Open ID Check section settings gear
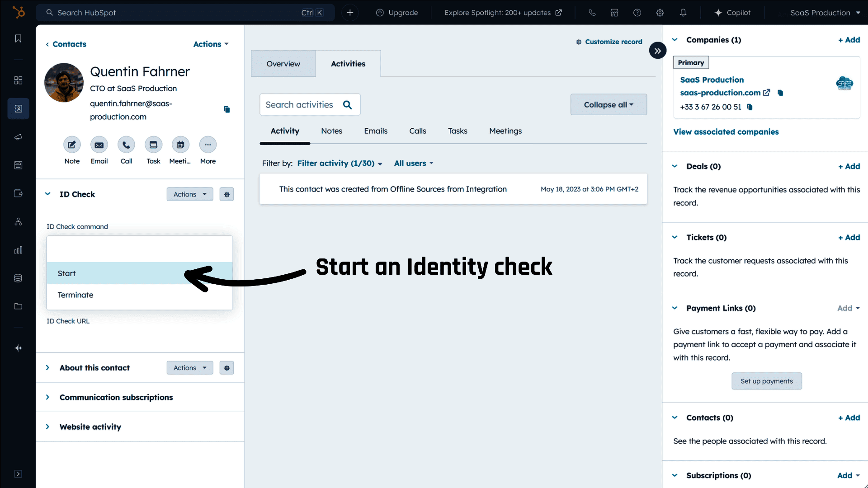868x488 pixels. point(226,194)
